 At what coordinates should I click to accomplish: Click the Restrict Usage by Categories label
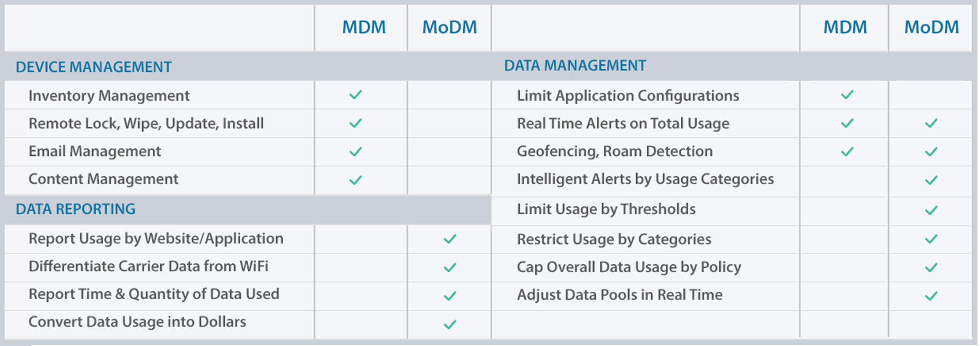point(614,239)
